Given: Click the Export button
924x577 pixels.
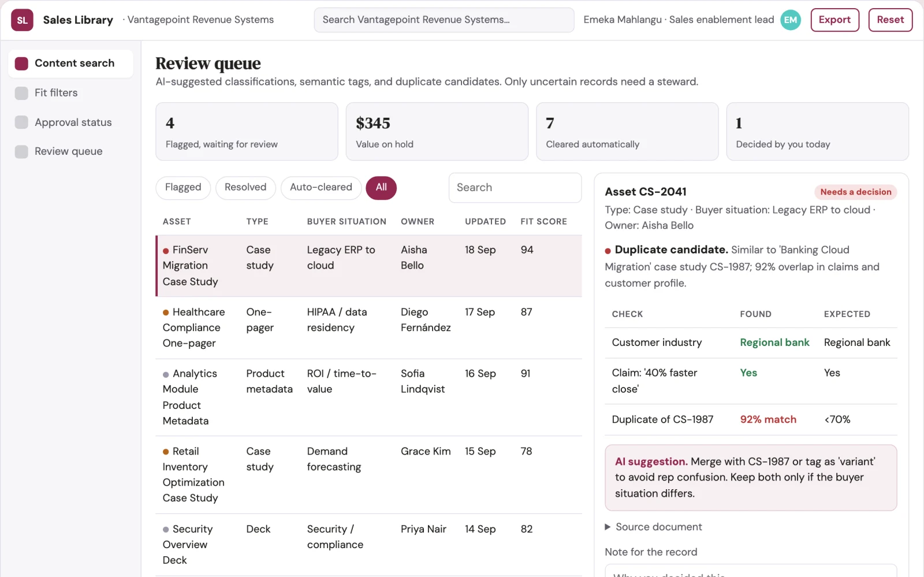Looking at the screenshot, I should [x=834, y=20].
